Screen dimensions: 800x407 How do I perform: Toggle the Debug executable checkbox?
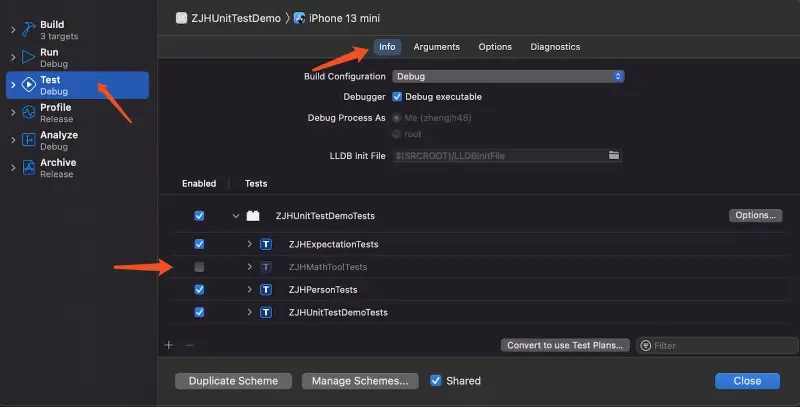pyautogui.click(x=397, y=96)
